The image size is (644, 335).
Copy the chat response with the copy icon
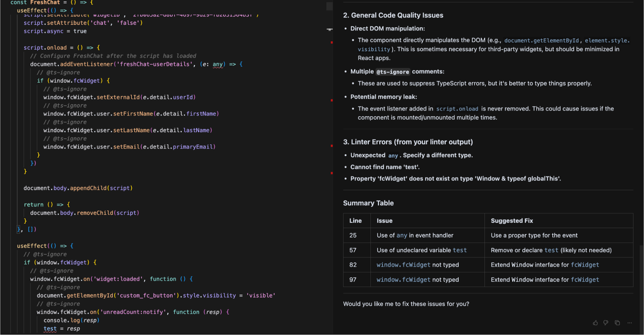[x=617, y=323]
